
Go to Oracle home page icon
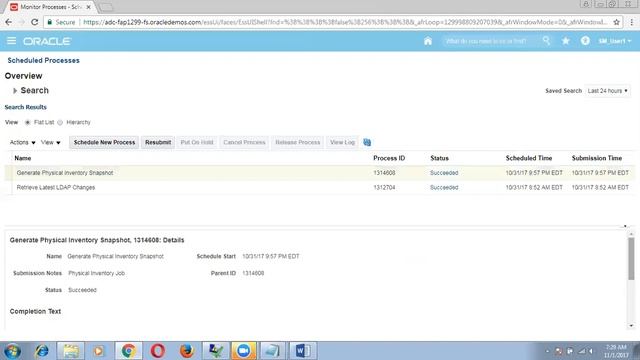(428, 41)
